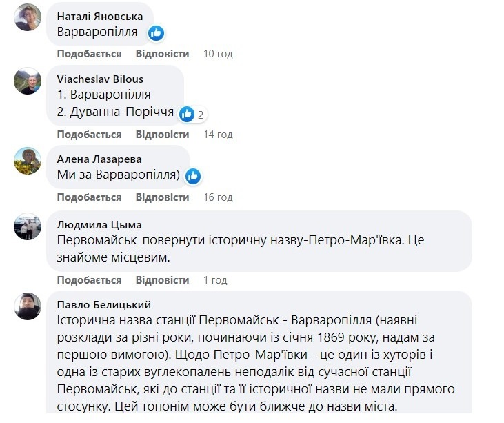Open like reactions on Viacheslav Bilous comment
Image resolution: width=504 pixels, height=423 pixels.
pyautogui.click(x=193, y=114)
